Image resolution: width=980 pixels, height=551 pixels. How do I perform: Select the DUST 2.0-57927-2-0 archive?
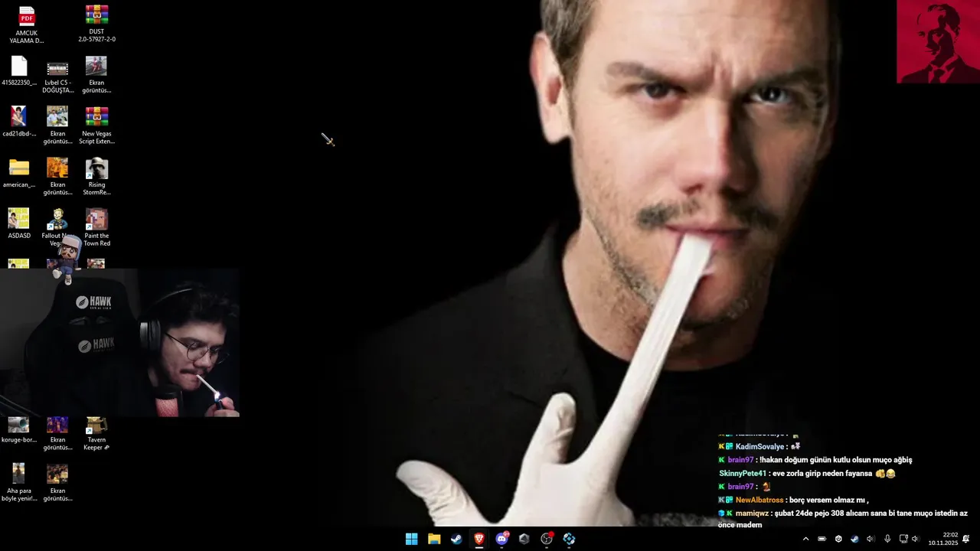coord(96,24)
